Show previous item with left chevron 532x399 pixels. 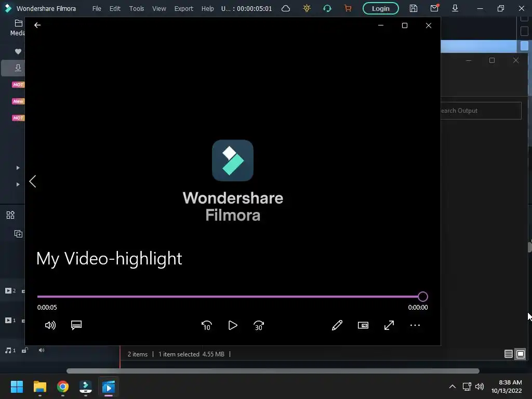pos(33,181)
